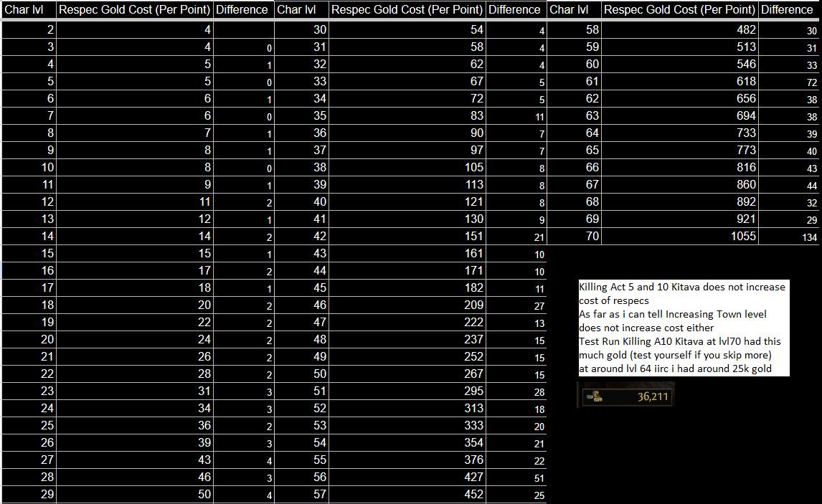The image size is (822, 504).
Task: Select respec cost cell 83
Action: pyautogui.click(x=407, y=116)
